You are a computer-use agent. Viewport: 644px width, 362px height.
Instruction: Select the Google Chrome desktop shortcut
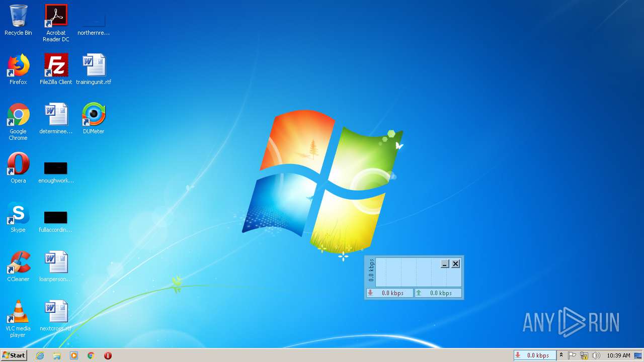[x=18, y=122]
